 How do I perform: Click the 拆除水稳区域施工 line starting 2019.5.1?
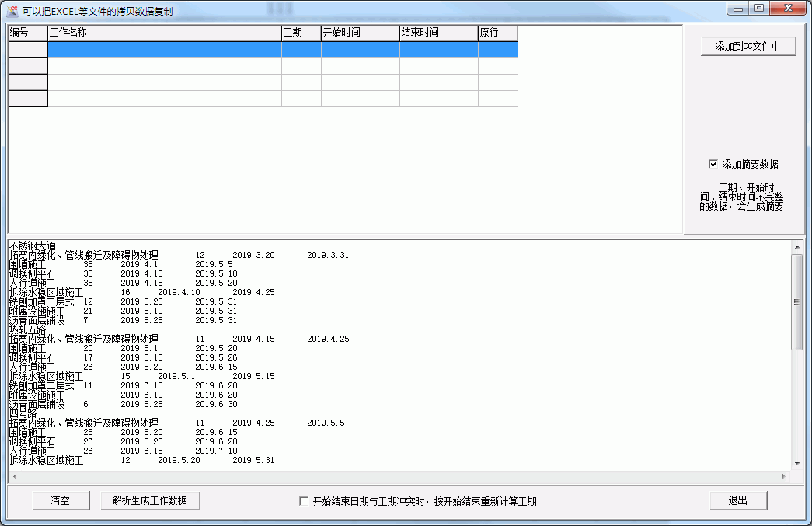(x=142, y=376)
